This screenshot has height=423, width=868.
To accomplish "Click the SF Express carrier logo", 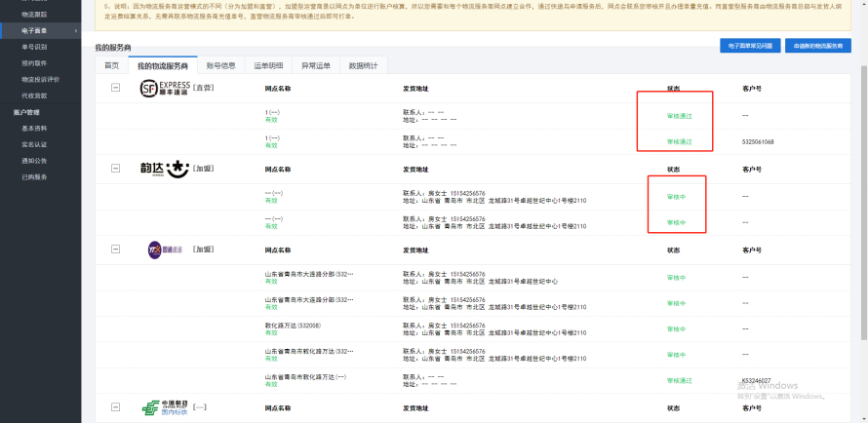I will [x=165, y=88].
